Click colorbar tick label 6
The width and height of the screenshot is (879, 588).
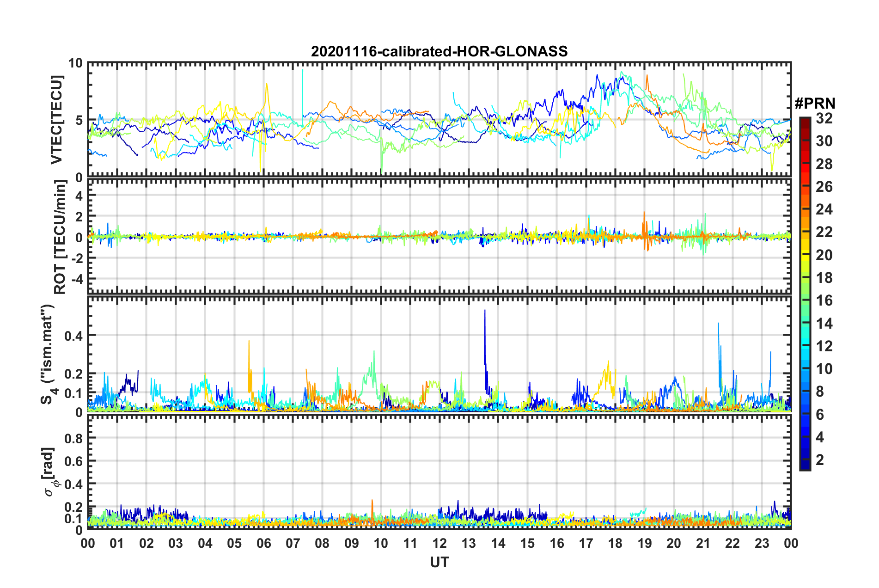click(x=820, y=414)
